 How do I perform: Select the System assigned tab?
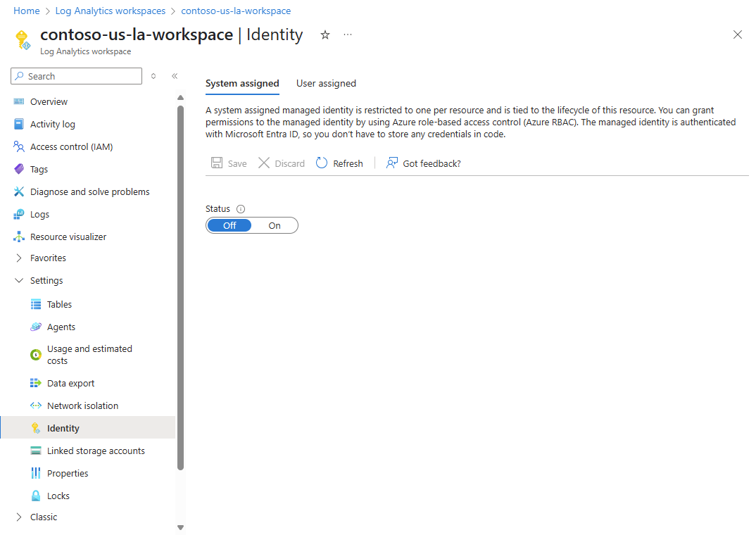coord(242,83)
